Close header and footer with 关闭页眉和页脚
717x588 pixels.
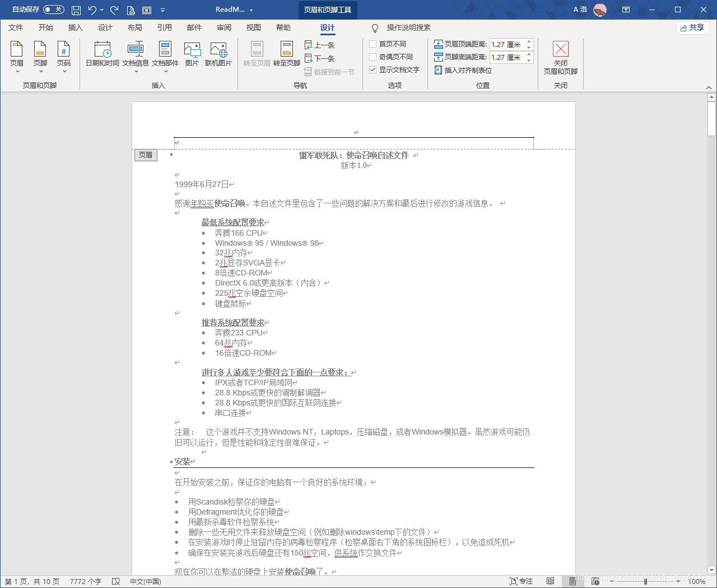click(561, 58)
